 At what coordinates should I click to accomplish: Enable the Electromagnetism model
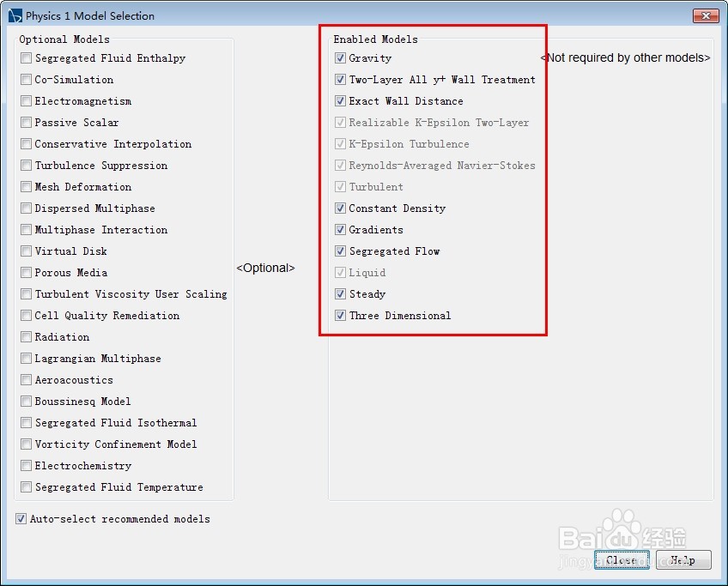click(27, 100)
